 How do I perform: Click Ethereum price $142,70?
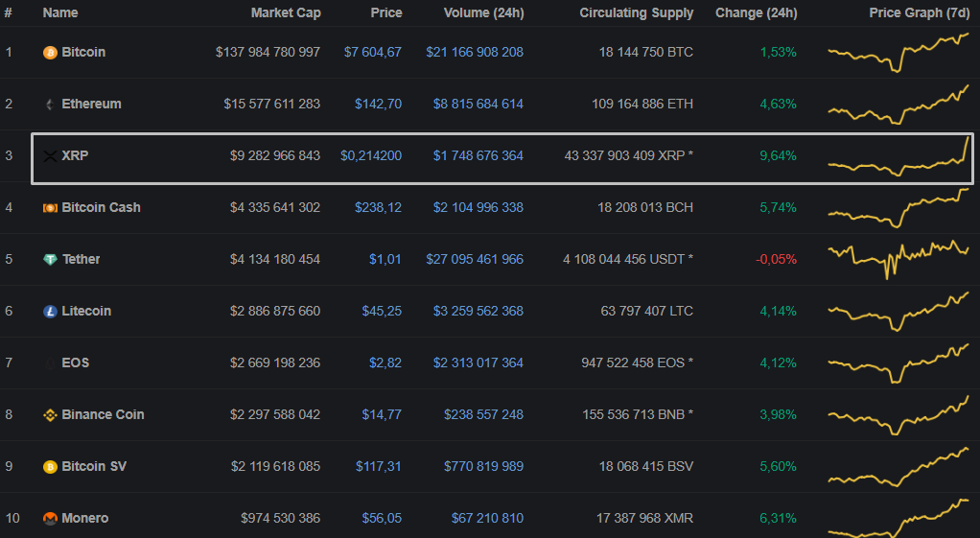point(378,105)
